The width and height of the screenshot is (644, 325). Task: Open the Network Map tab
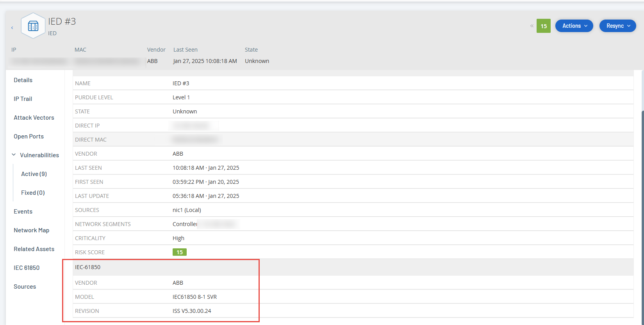pyautogui.click(x=32, y=230)
